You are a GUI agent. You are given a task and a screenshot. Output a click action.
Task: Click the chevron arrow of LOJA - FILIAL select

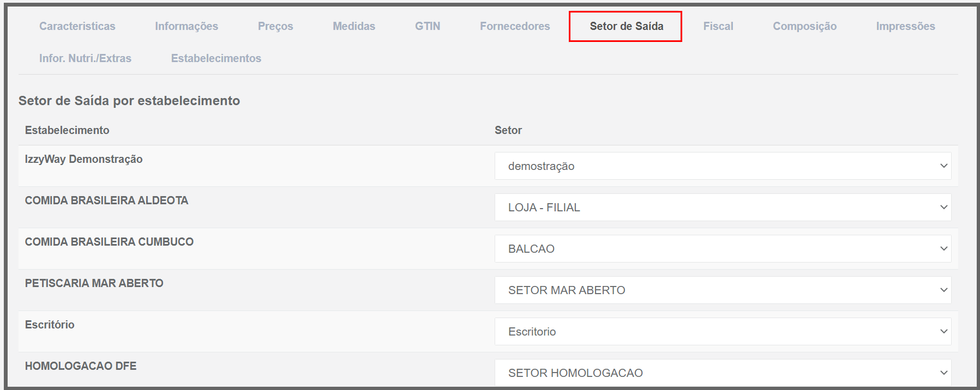[x=943, y=208]
